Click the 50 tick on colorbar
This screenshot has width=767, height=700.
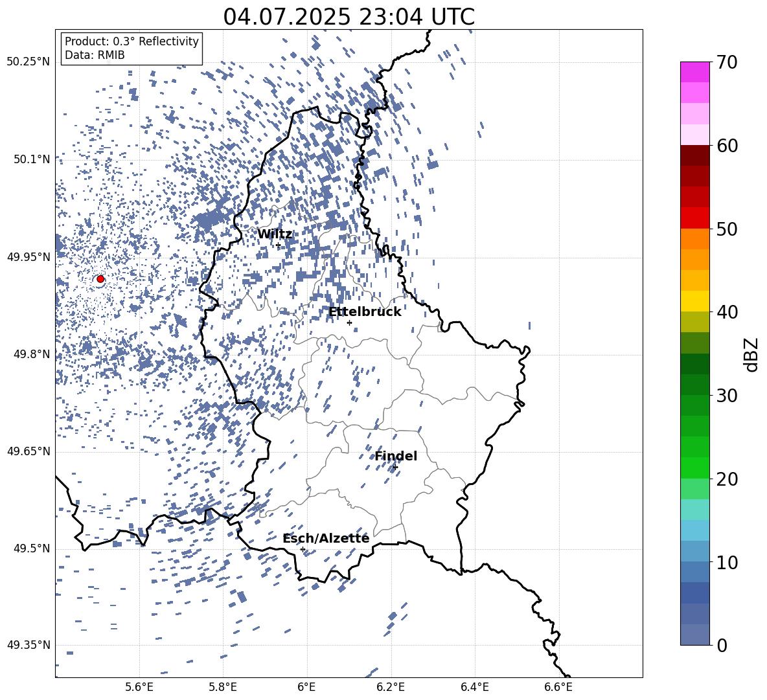pyautogui.click(x=727, y=229)
